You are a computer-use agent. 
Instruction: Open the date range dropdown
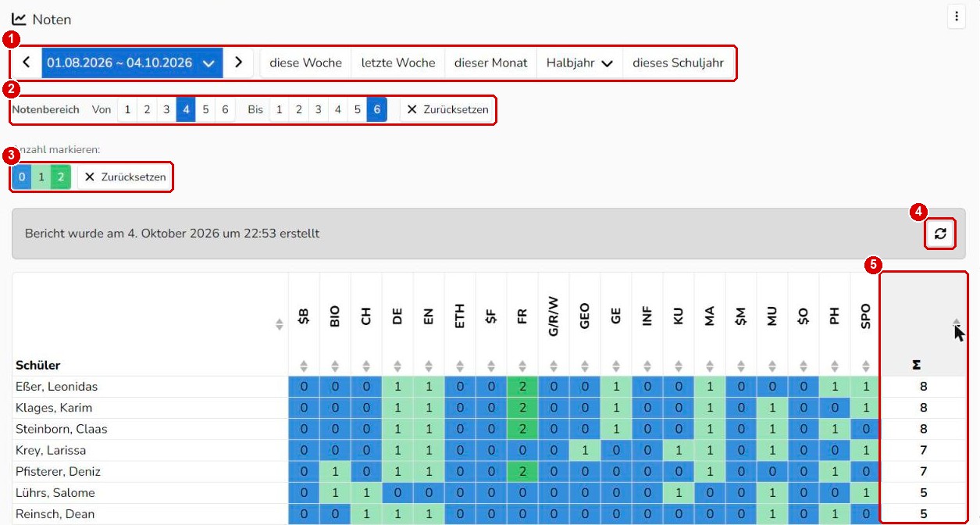(133, 62)
